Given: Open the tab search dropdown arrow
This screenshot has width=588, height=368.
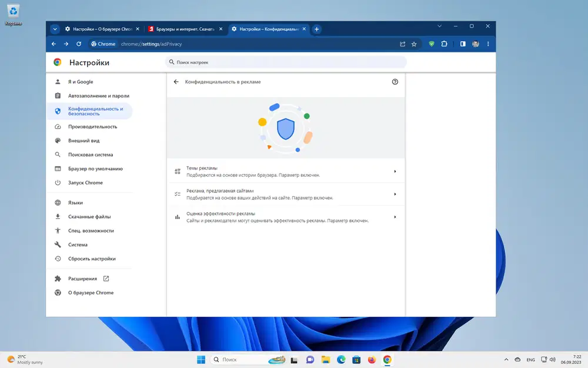Looking at the screenshot, I should tap(55, 29).
